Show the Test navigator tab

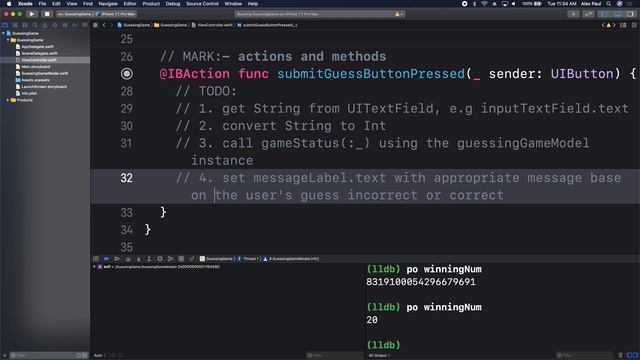55,25
